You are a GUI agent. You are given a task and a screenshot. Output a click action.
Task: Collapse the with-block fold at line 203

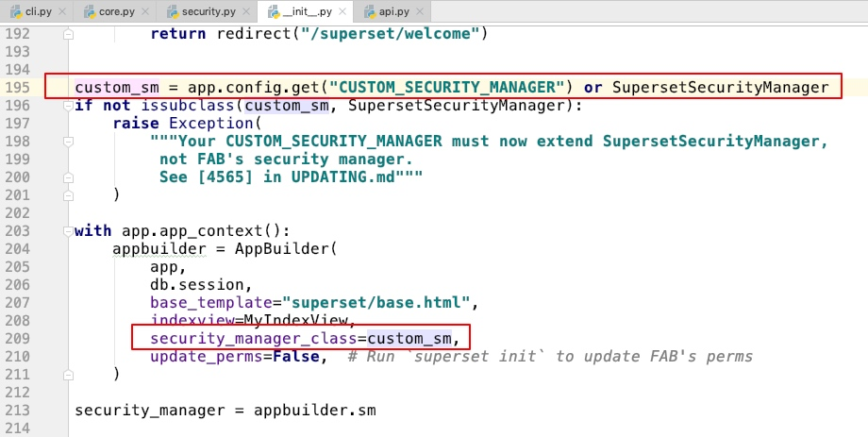tap(68, 231)
